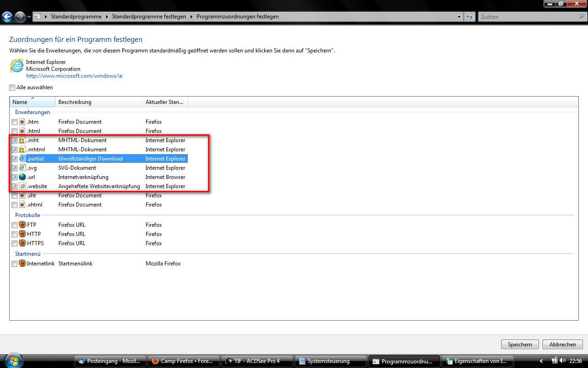
Task: Open the Windows Start menu orb
Action: [x=12, y=360]
